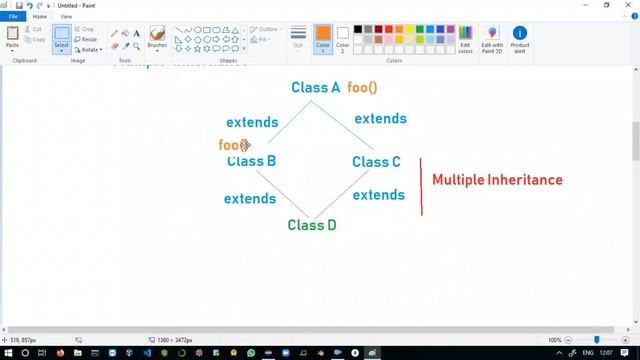Zoom out with the minus button
The width and height of the screenshot is (640, 360).
pos(568,340)
